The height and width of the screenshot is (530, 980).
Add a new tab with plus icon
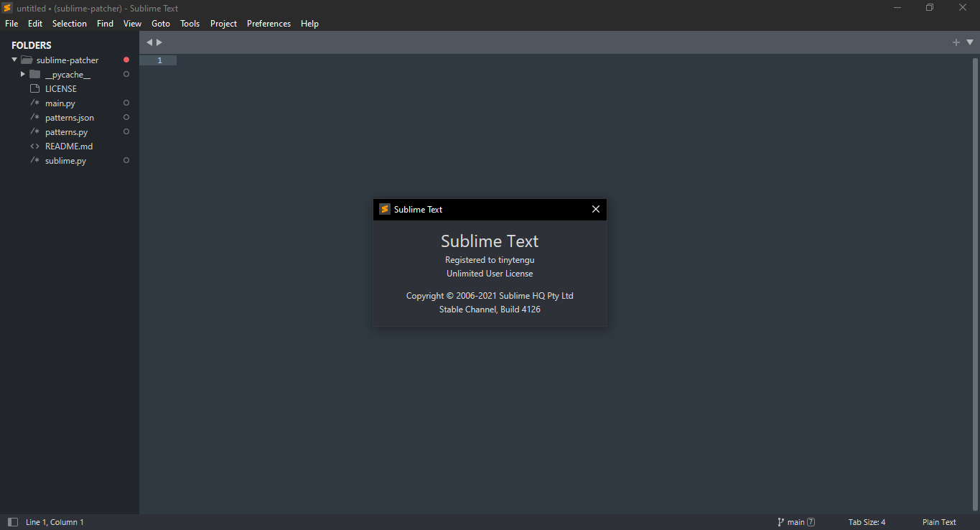point(956,42)
